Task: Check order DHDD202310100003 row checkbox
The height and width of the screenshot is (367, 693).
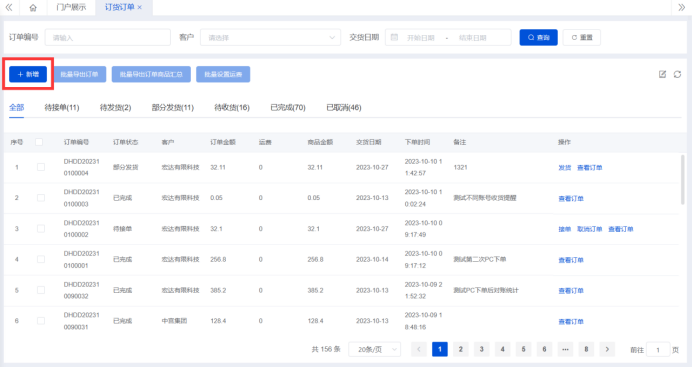Action: tap(41, 198)
